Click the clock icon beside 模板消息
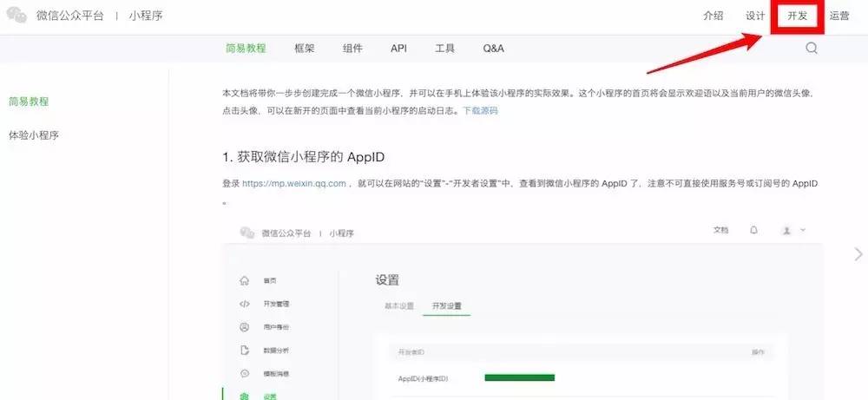The height and width of the screenshot is (400, 868). pos(244,373)
